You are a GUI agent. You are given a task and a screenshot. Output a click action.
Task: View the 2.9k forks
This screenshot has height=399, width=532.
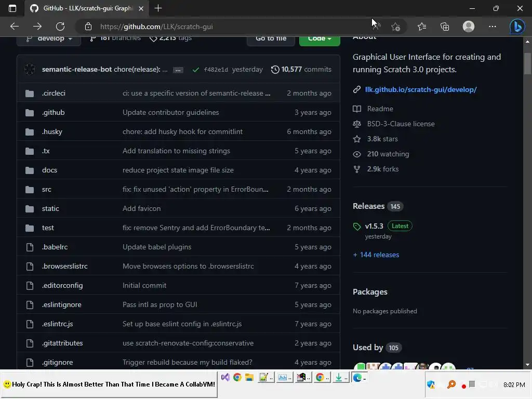tap(383, 169)
